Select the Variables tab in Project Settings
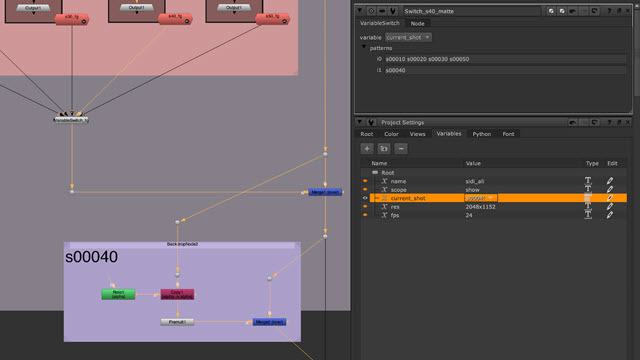The image size is (640, 360). click(x=449, y=134)
